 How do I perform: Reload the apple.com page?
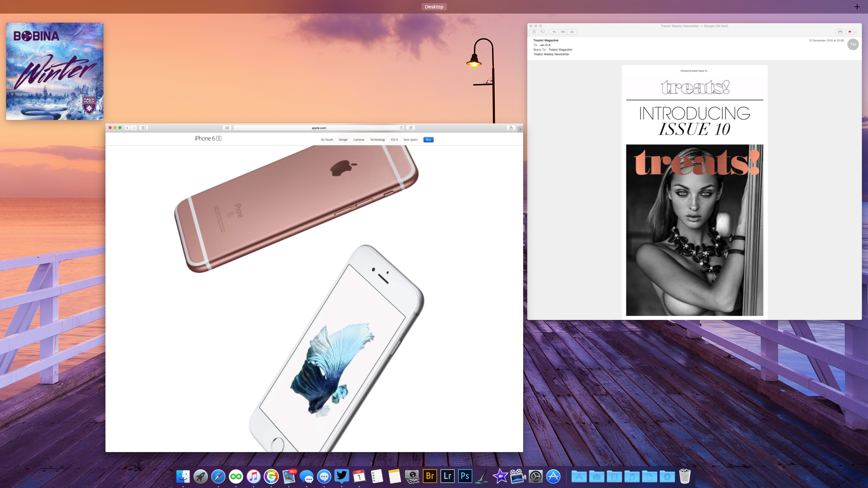pyautogui.click(x=401, y=128)
